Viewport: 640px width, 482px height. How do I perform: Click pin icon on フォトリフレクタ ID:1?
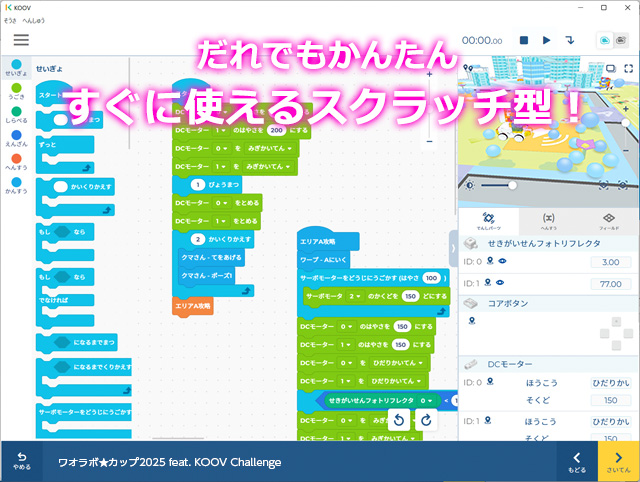point(488,282)
